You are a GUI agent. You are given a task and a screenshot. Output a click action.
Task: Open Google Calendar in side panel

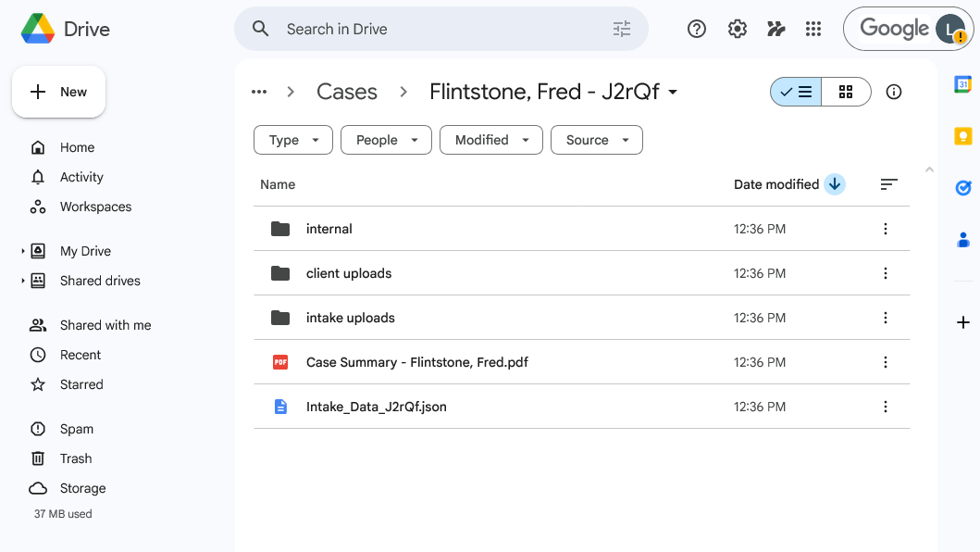pos(962,83)
